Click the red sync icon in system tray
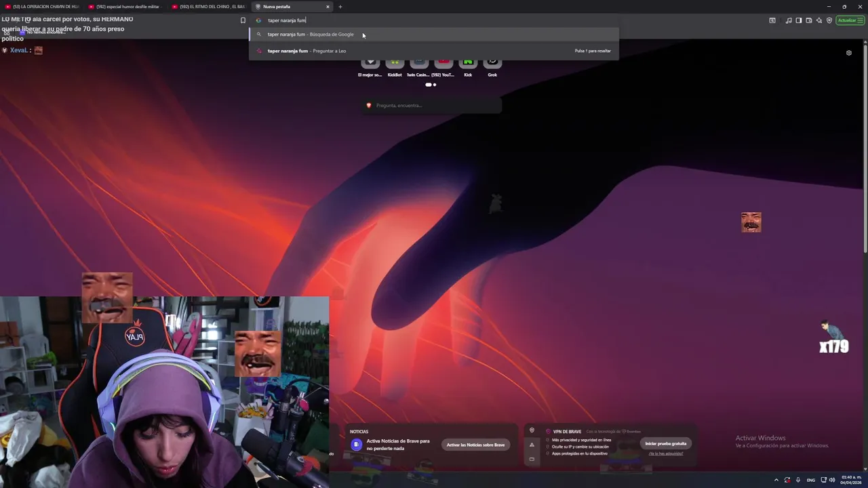The width and height of the screenshot is (868, 488). click(787, 480)
